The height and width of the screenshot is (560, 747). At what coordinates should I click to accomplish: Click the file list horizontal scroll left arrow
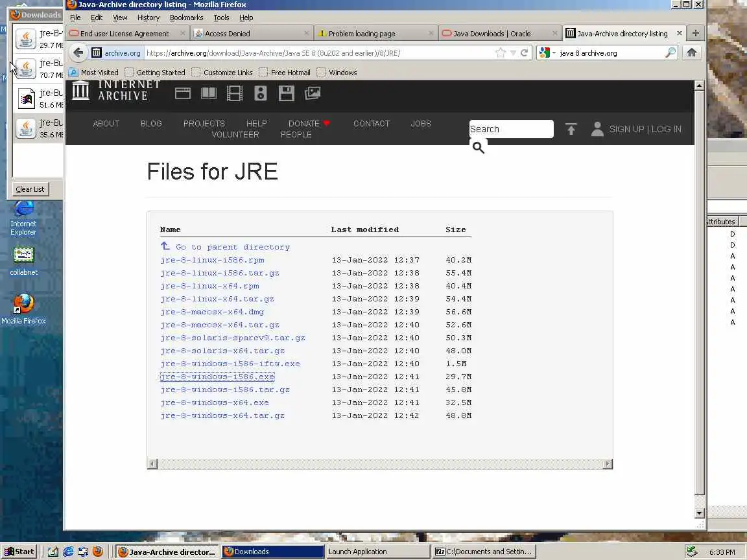[152, 464]
